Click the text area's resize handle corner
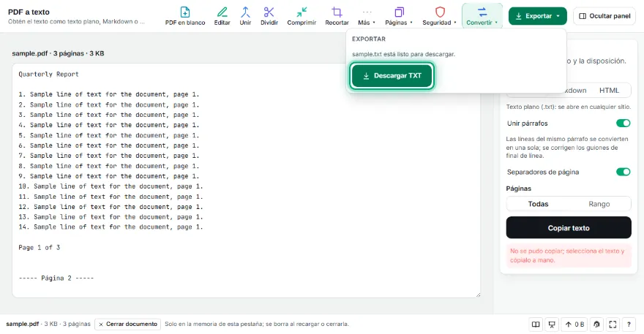The image size is (644, 334). coord(478,295)
